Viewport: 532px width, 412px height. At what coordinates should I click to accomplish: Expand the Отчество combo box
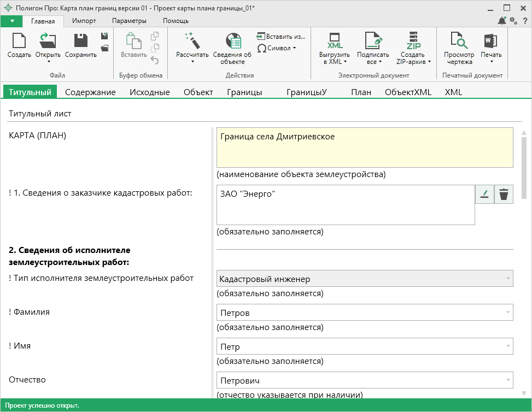[508, 380]
